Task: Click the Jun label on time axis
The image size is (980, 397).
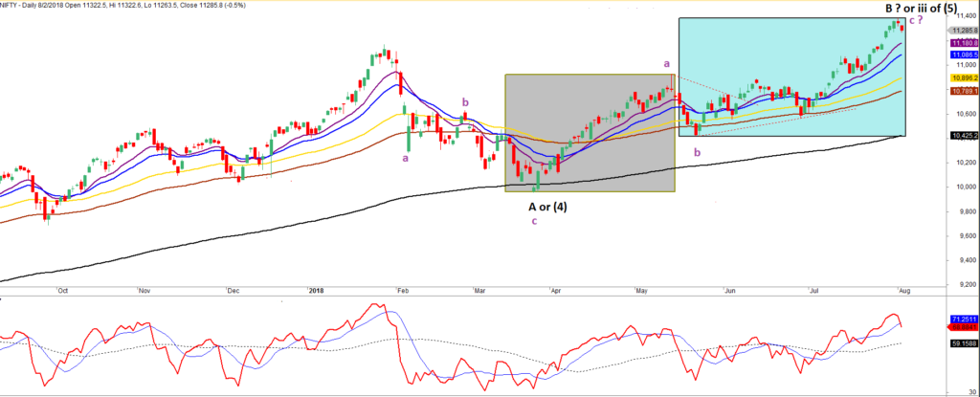Action: click(x=729, y=291)
